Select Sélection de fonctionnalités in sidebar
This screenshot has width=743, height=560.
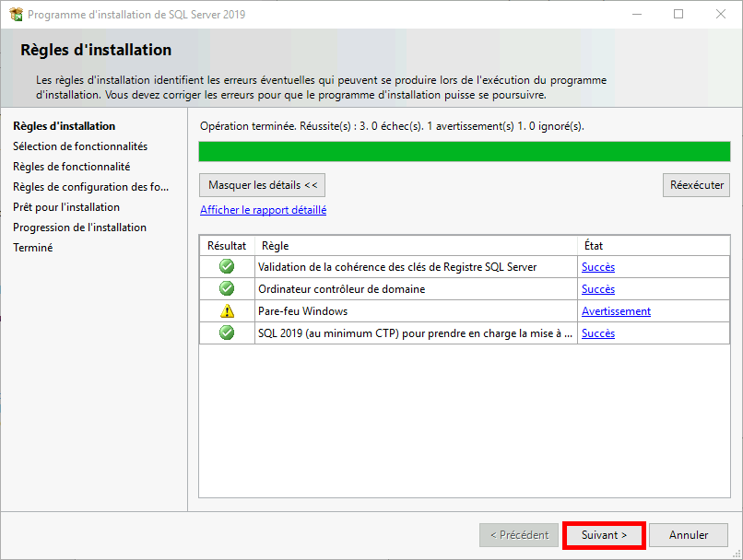77,146
